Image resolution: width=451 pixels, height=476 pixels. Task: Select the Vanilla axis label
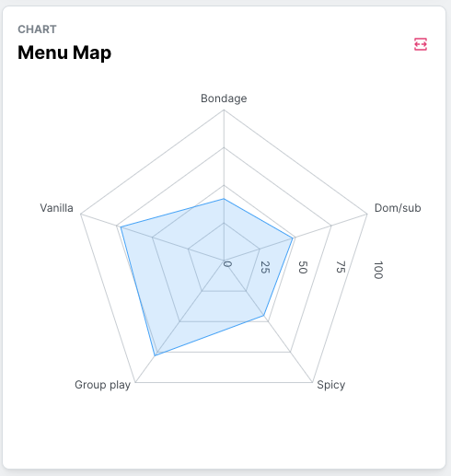click(x=57, y=208)
